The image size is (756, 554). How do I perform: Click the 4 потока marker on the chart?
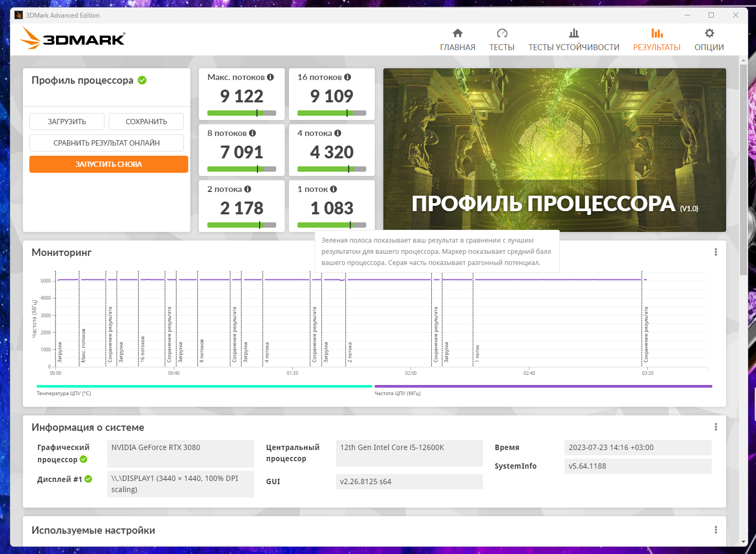coord(267,352)
